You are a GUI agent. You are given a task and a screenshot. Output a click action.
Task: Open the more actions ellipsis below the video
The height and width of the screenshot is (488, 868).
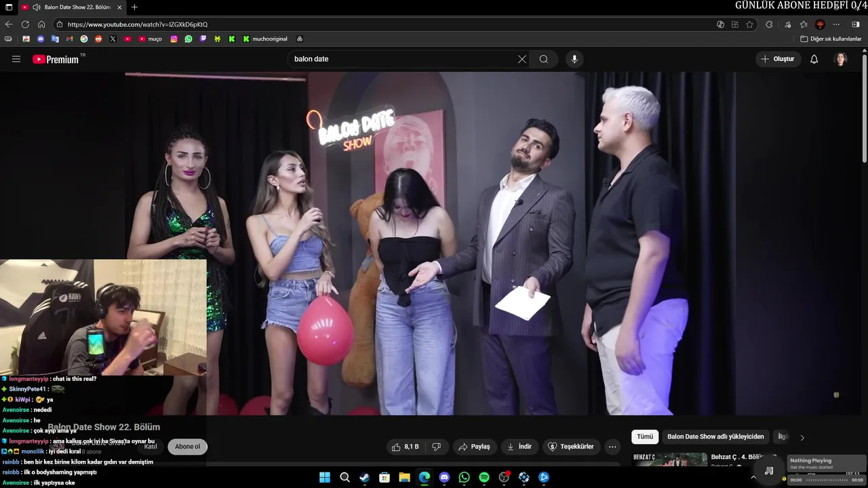(612, 447)
